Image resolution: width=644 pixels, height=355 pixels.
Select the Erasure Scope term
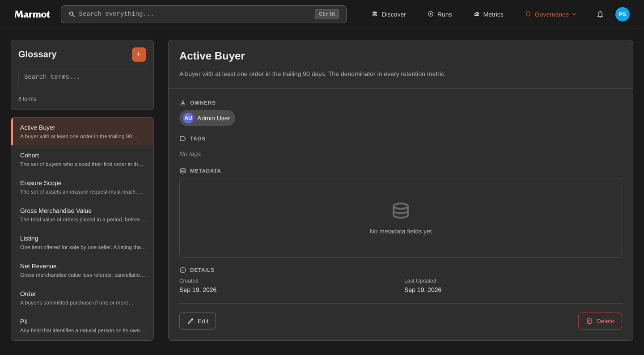(82, 187)
